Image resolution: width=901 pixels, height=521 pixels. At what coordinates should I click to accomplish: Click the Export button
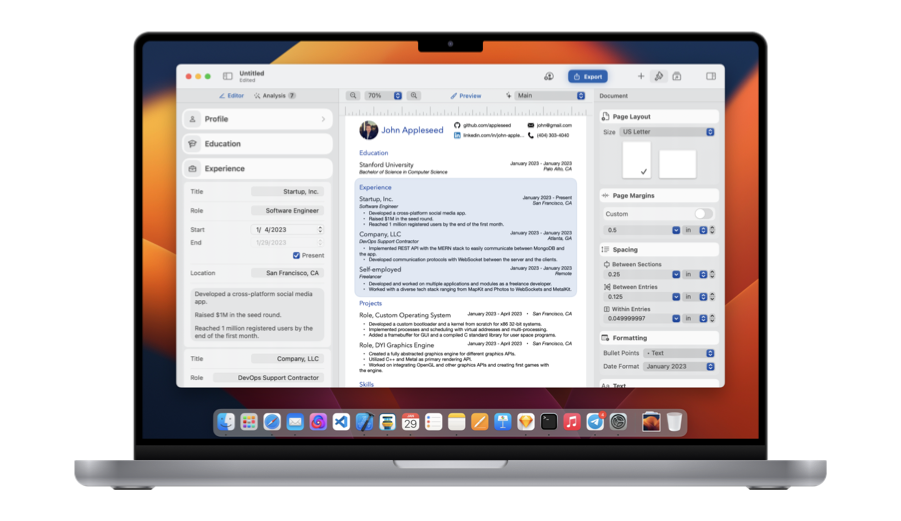point(587,76)
